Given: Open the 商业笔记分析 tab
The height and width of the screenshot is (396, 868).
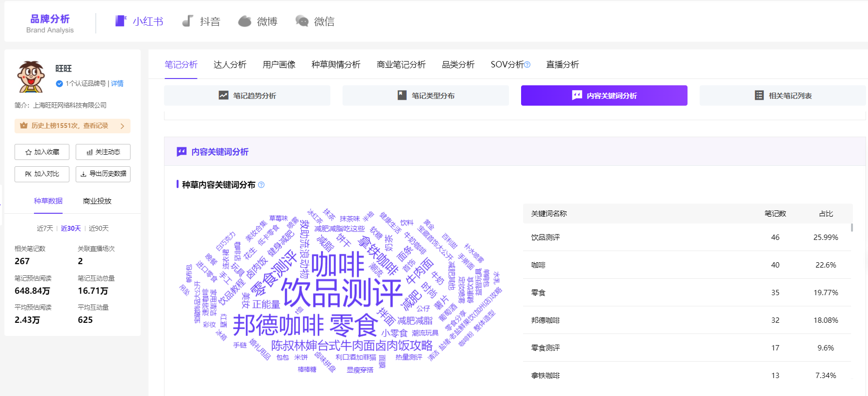Looking at the screenshot, I should click(x=401, y=64).
